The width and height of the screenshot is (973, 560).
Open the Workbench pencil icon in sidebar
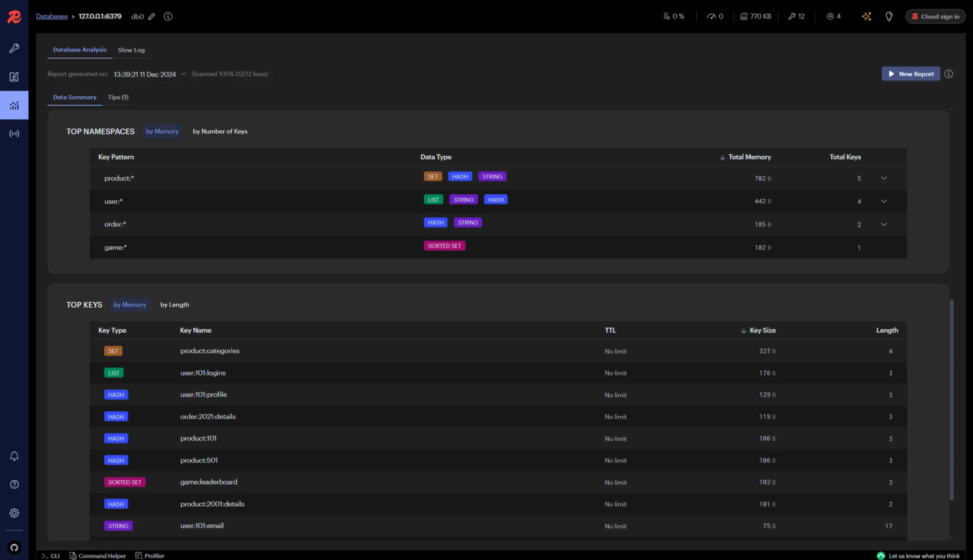pyautogui.click(x=14, y=76)
